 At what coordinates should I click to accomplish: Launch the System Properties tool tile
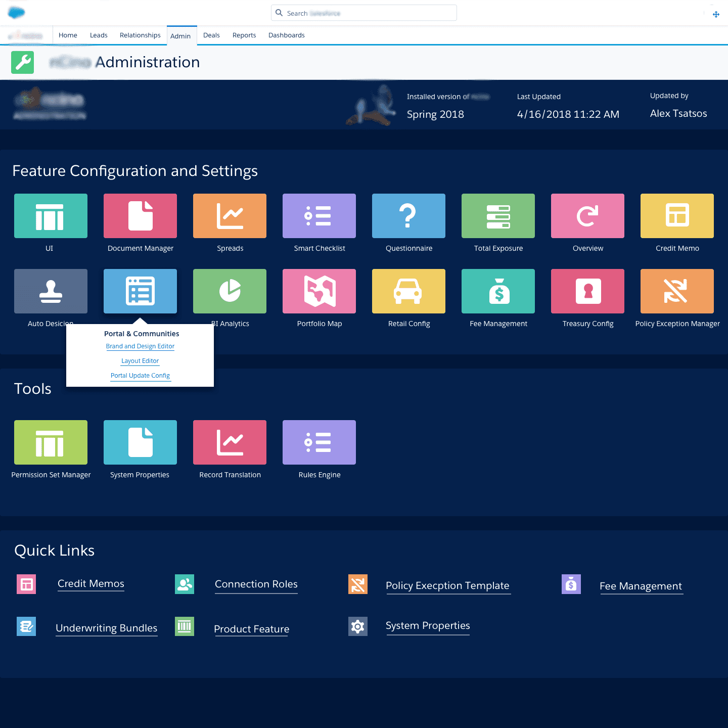[x=140, y=442]
